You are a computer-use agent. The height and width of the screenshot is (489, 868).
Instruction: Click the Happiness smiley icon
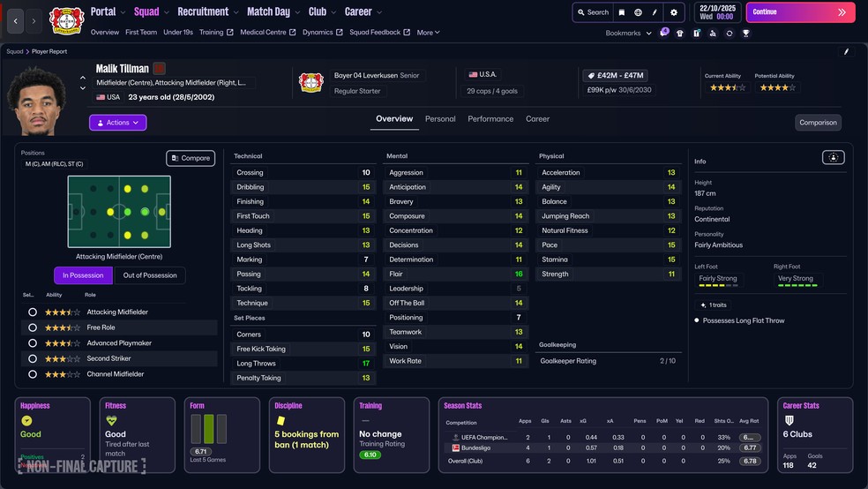click(26, 421)
